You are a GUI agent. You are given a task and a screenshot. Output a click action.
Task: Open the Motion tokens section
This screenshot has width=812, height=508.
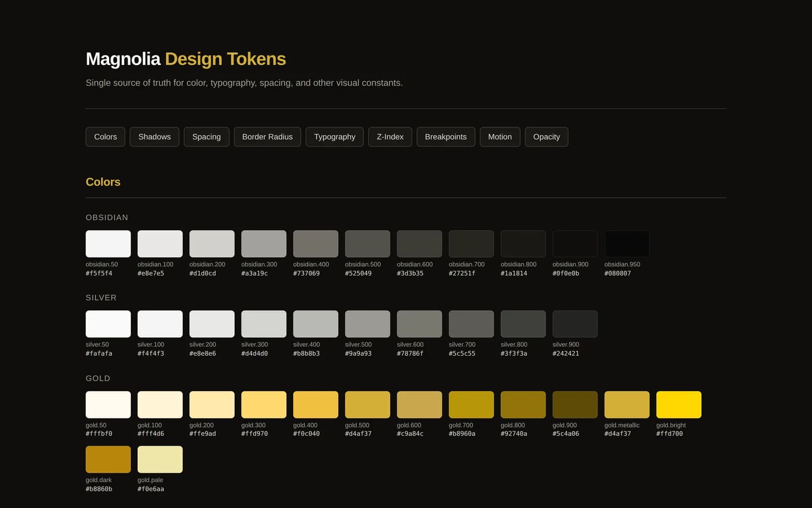pos(500,137)
